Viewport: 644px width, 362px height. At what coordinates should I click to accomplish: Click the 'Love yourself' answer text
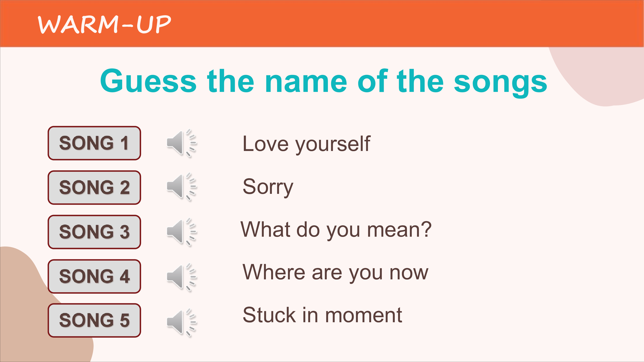click(x=306, y=144)
